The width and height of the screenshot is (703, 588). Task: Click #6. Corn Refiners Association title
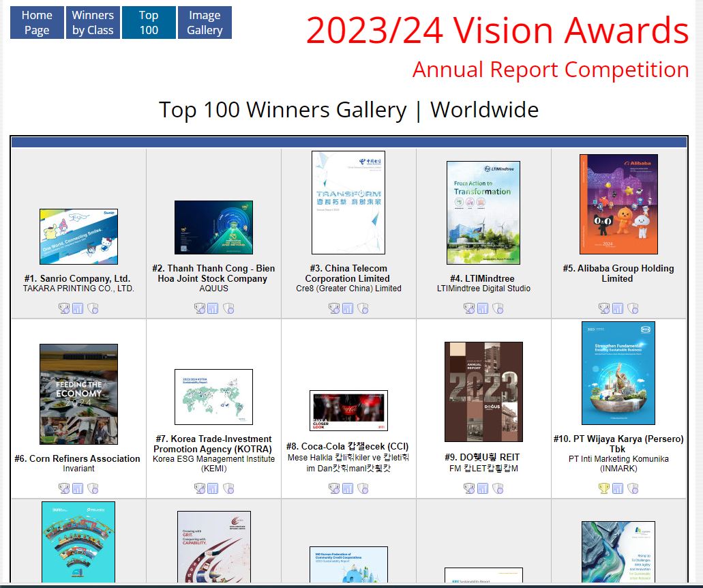click(77, 458)
